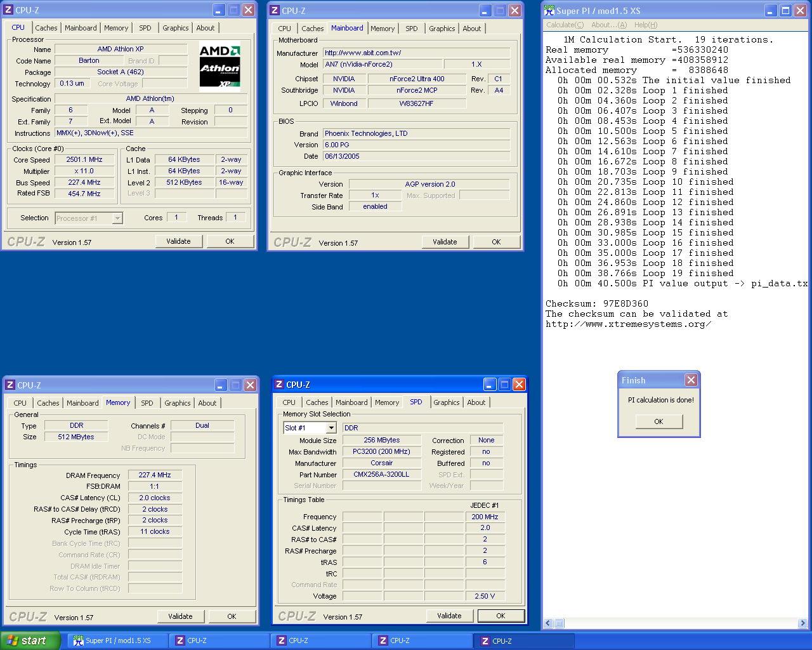This screenshot has height=650, width=812.
Task: Click Super PI horizontal scrollbar left arrow
Action: coord(549,623)
